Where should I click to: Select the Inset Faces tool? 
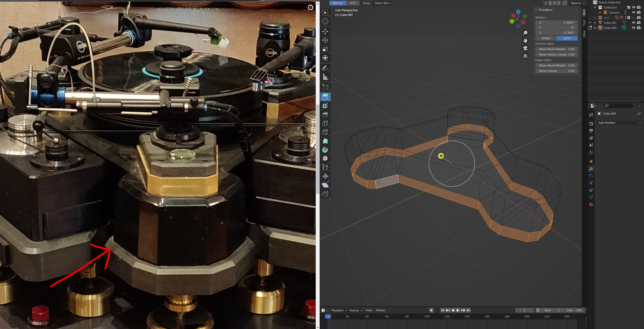point(325,106)
